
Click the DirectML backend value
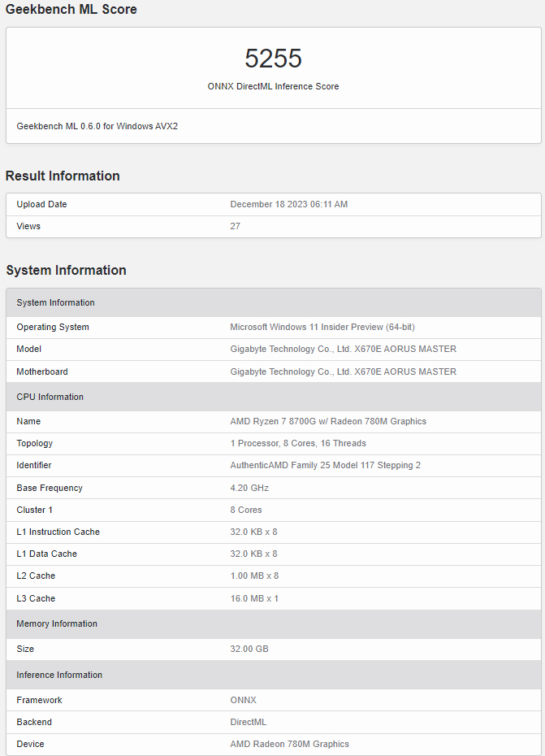pyautogui.click(x=249, y=722)
